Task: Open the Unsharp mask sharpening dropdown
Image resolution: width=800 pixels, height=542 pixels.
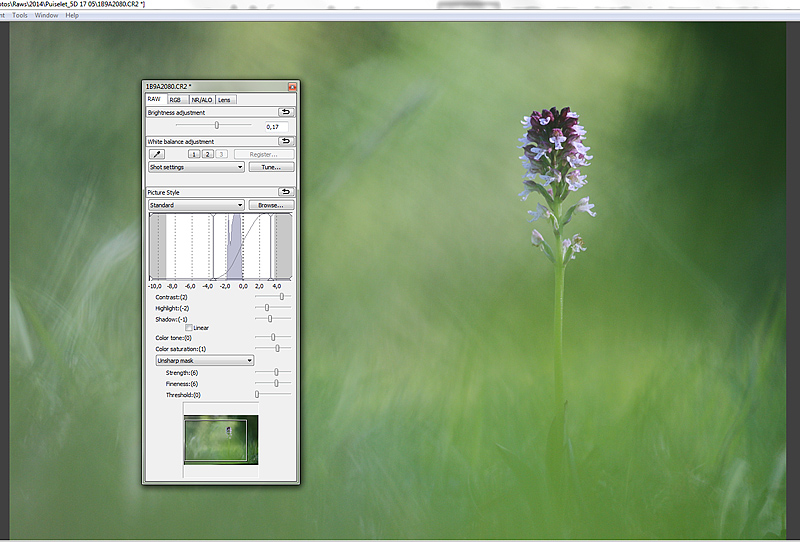Action: point(205,360)
